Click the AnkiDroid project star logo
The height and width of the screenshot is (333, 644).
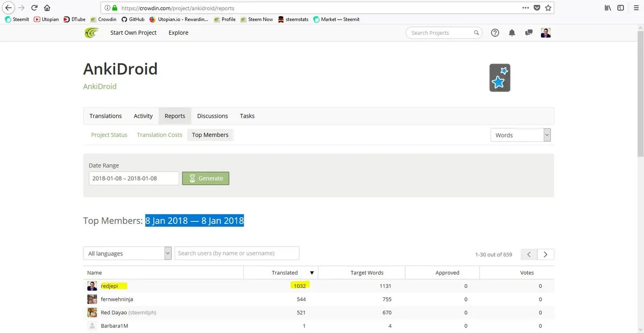tap(500, 77)
